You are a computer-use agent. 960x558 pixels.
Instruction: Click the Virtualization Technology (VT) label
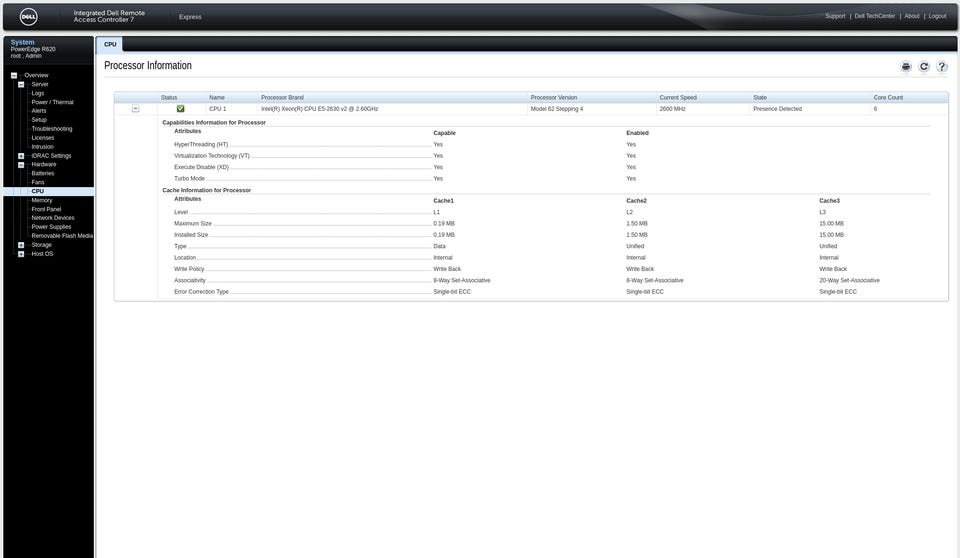point(212,156)
